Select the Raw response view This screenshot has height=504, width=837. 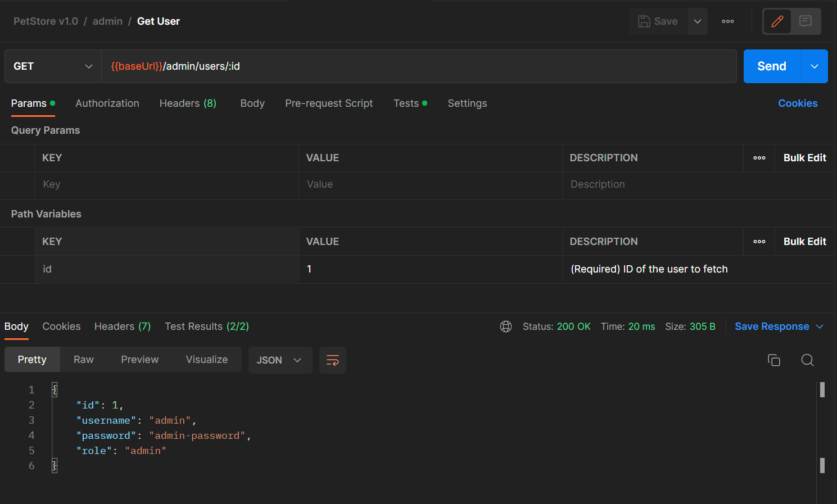point(84,360)
